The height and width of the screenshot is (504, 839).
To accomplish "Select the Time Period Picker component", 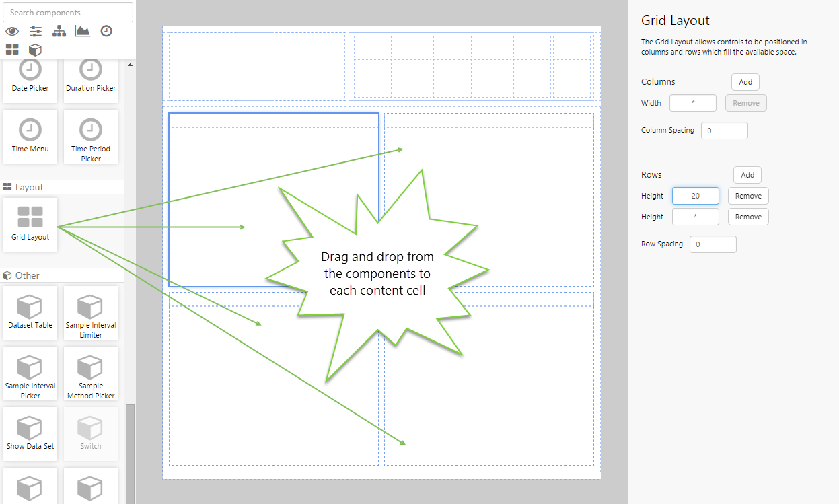I will coord(90,137).
